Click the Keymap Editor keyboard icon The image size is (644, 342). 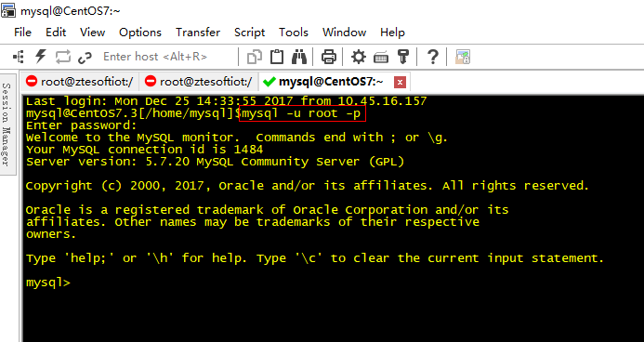tap(381, 58)
